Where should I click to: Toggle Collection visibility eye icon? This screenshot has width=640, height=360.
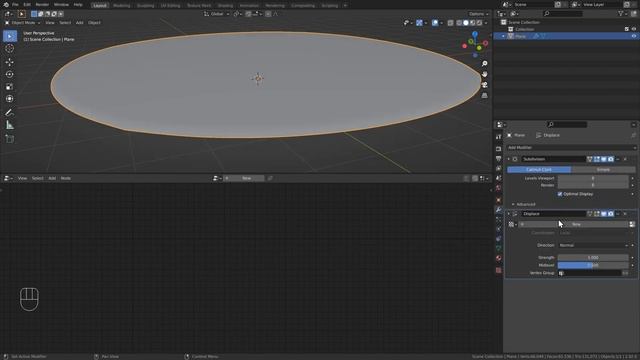[x=633, y=29]
